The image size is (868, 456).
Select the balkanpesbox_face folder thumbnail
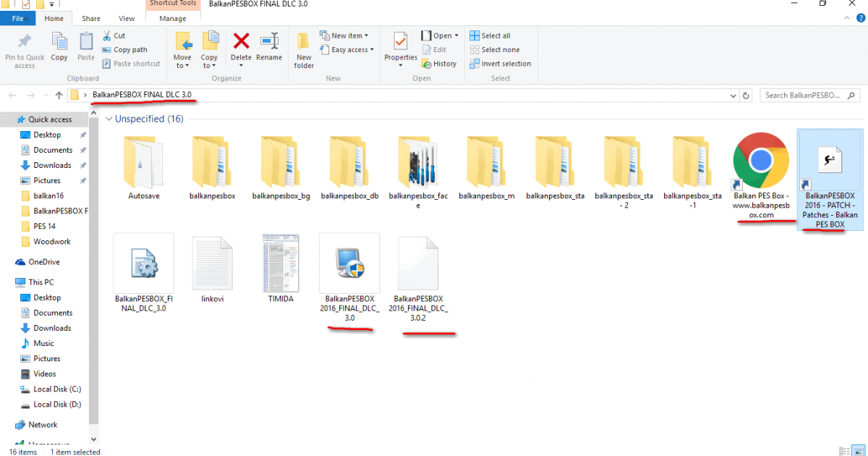coord(418,163)
